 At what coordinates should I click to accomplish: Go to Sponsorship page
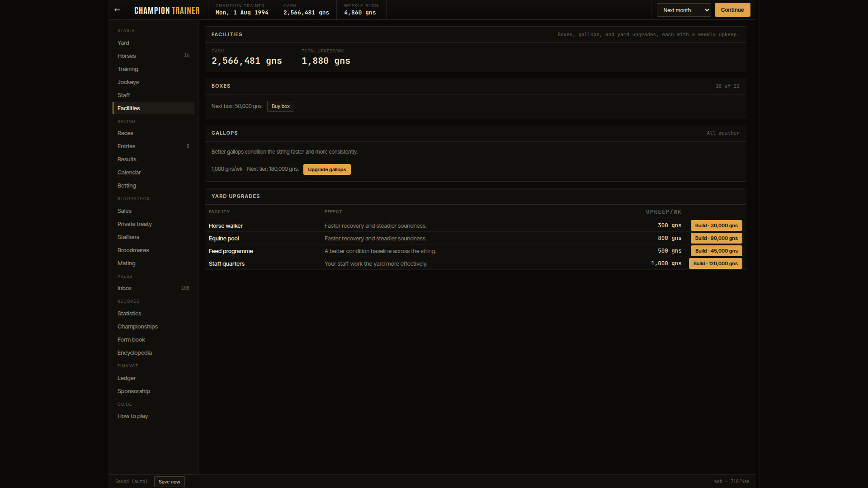click(x=154, y=391)
